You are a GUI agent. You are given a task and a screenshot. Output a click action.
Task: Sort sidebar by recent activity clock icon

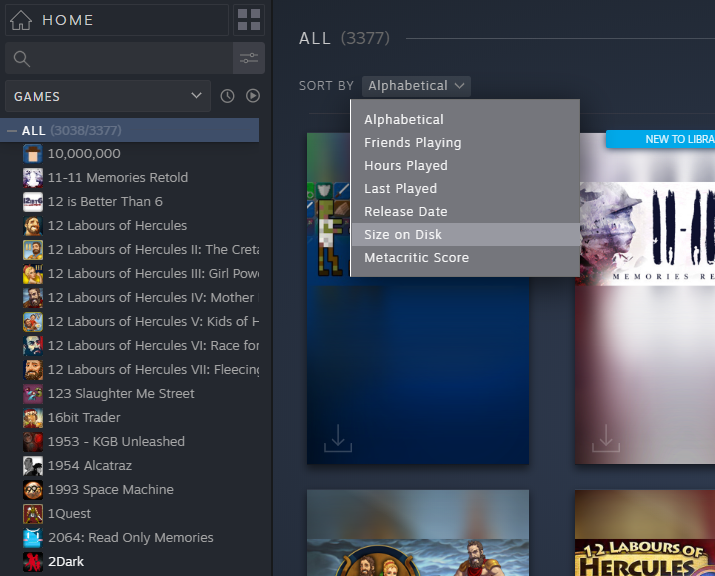(x=227, y=96)
